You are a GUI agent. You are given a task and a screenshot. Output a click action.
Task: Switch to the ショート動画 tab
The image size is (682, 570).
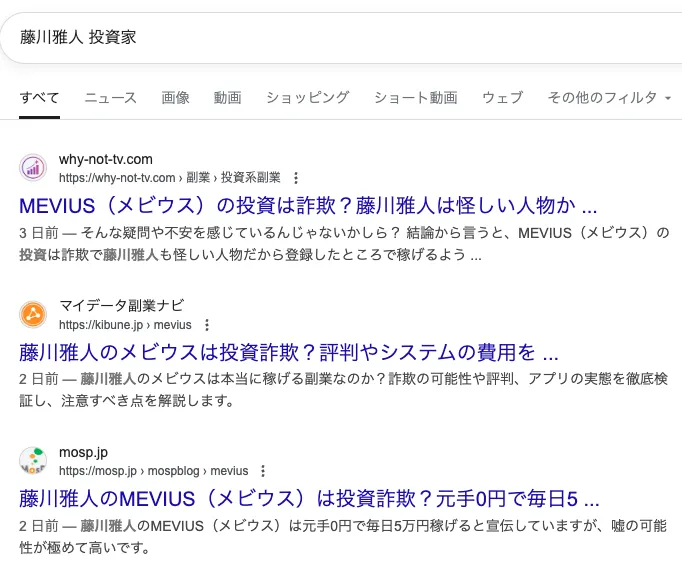(x=416, y=97)
